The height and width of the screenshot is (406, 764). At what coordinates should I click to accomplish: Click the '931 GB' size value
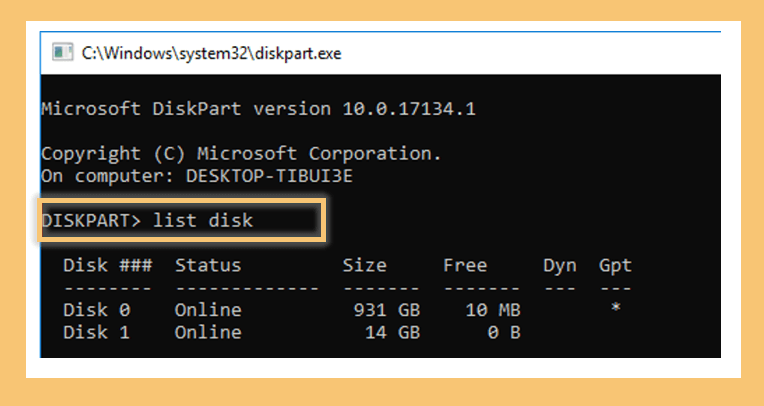tap(387, 309)
